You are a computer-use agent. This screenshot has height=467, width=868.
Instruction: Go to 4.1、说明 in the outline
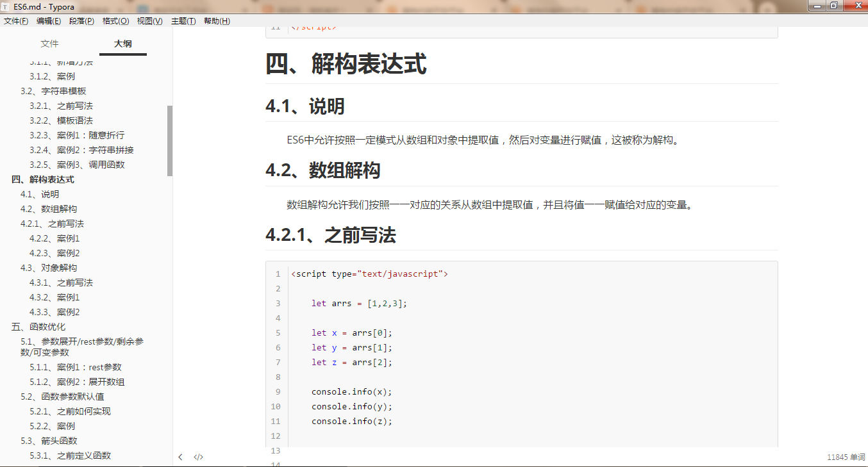click(40, 194)
